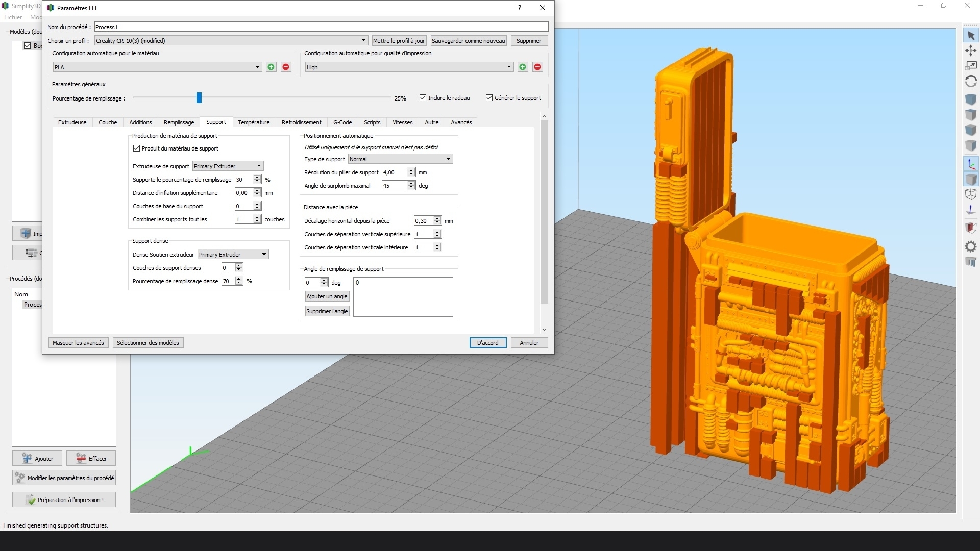Click Préparation à l'impression button
The width and height of the screenshot is (980, 551).
click(64, 499)
